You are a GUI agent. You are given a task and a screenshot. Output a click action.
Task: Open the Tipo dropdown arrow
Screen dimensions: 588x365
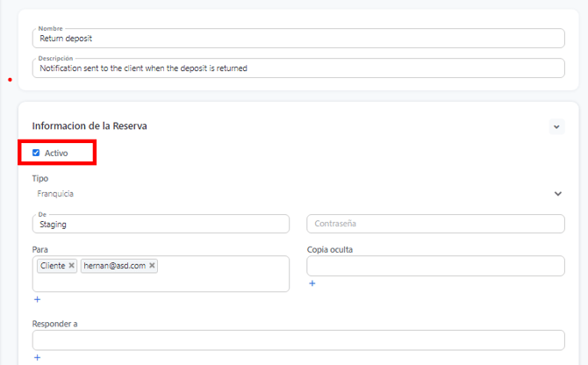point(557,194)
